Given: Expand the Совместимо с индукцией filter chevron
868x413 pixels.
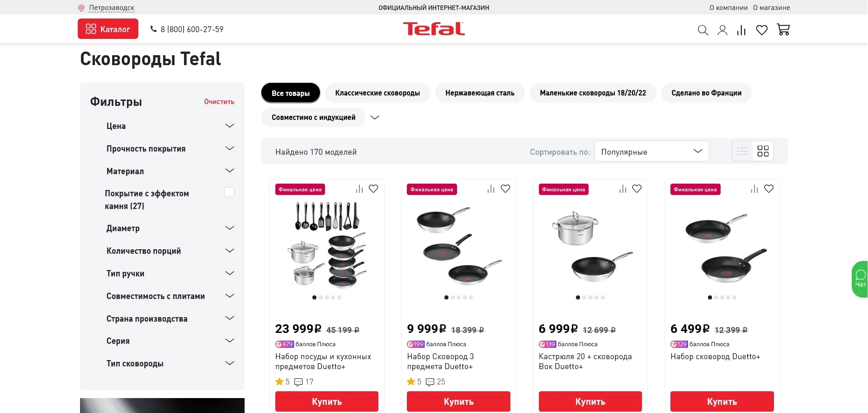Looking at the screenshot, I should 375,117.
